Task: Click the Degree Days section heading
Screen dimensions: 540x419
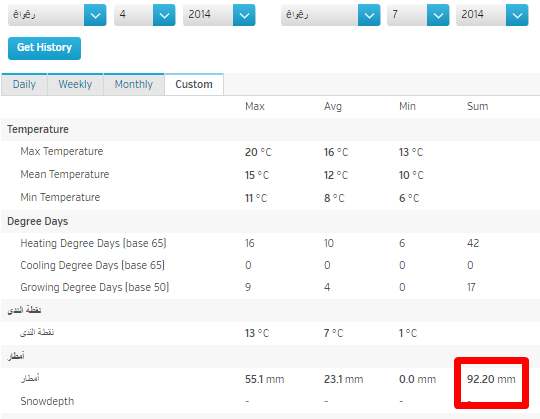Action: 38,221
